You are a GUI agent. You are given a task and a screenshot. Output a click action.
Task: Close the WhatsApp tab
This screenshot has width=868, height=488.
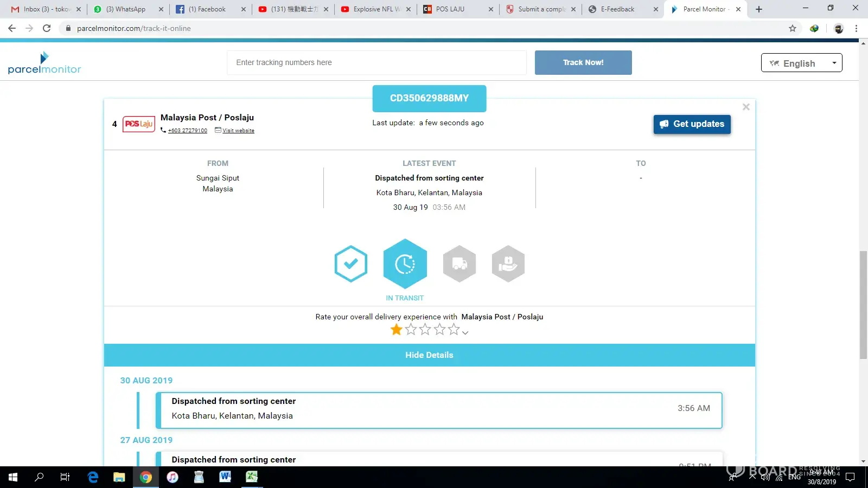161,9
